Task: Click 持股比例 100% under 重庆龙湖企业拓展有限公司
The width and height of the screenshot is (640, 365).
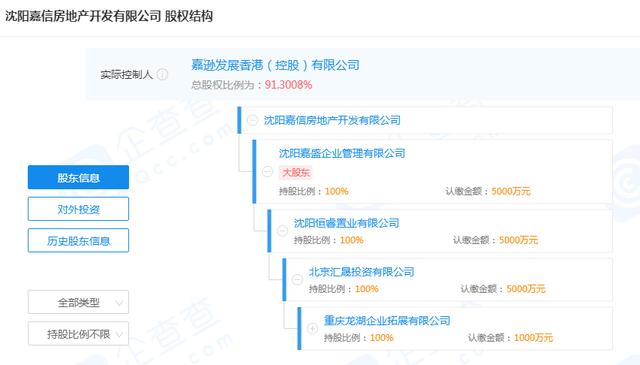Action: [382, 338]
